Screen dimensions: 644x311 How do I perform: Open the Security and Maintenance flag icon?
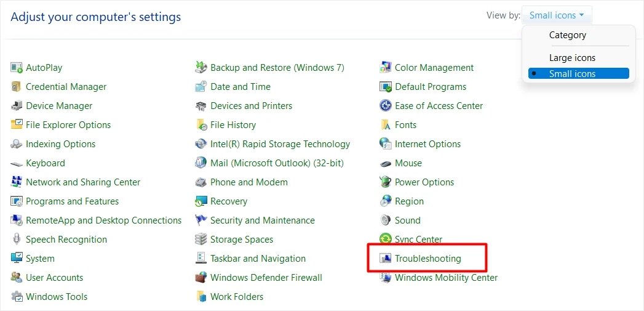[x=201, y=220]
